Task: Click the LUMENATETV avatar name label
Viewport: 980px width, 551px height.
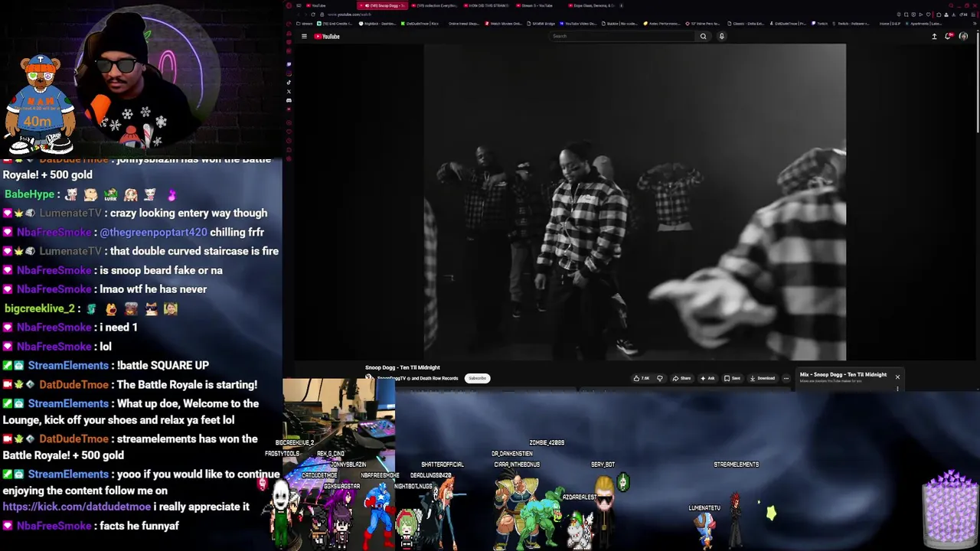Action: coord(704,508)
